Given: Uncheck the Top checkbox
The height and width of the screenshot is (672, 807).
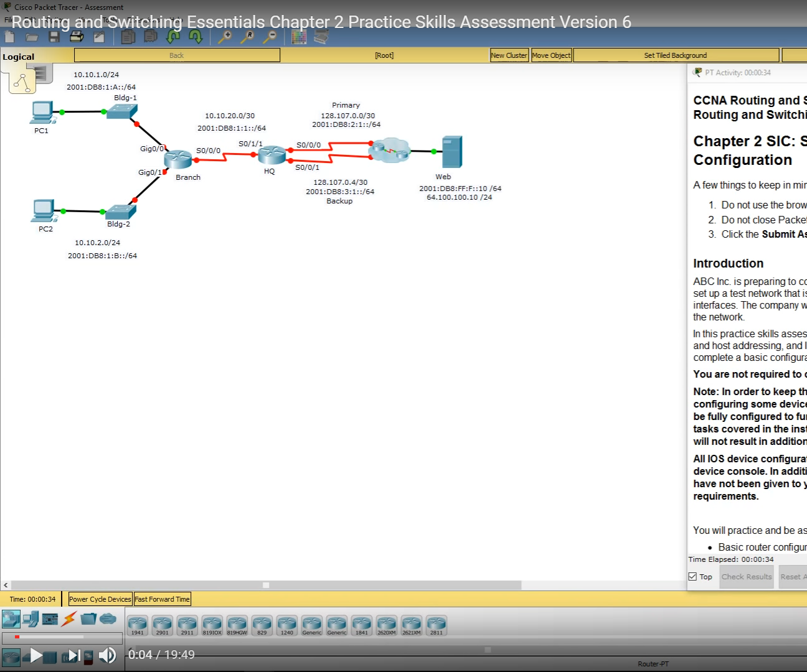Looking at the screenshot, I should [692, 576].
